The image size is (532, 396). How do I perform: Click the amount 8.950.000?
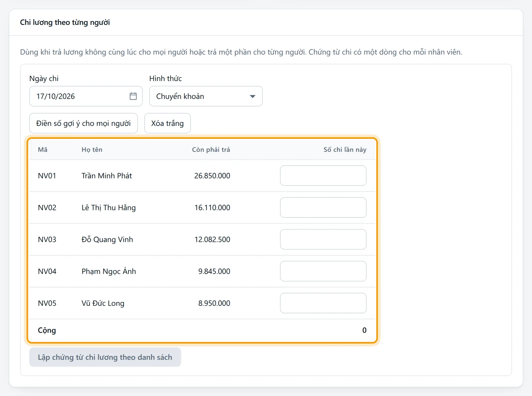[x=214, y=303]
